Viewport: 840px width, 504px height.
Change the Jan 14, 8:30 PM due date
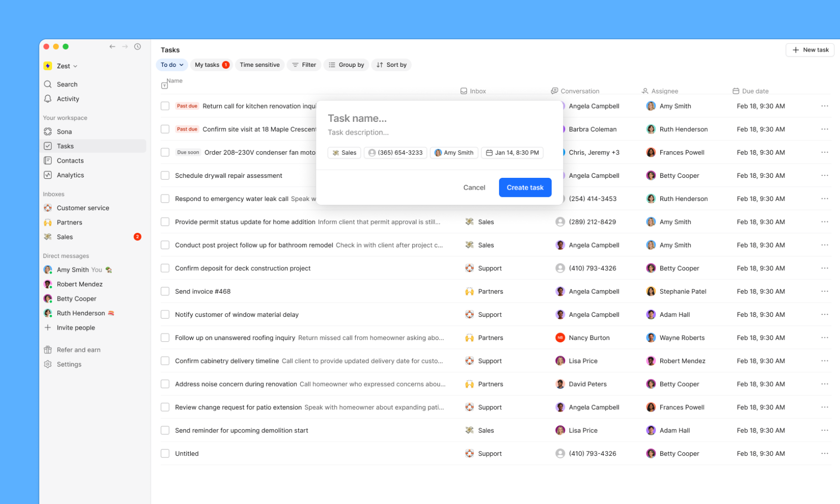[x=512, y=153]
